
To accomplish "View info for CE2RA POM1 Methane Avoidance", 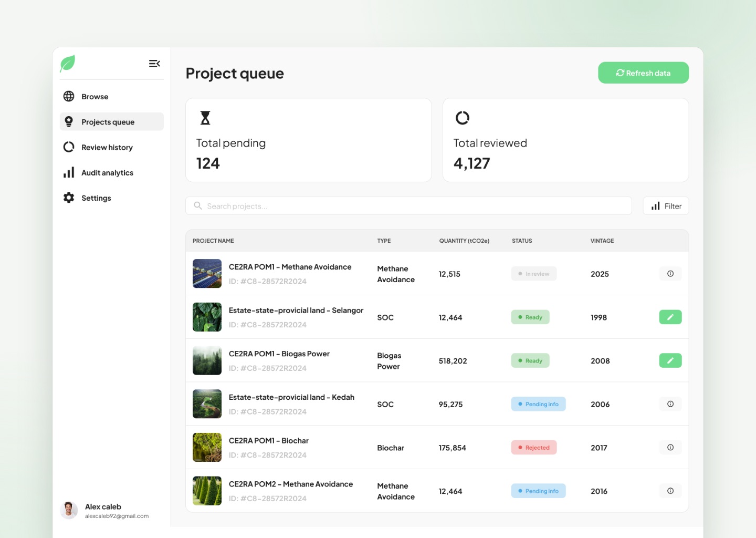I will (x=670, y=274).
